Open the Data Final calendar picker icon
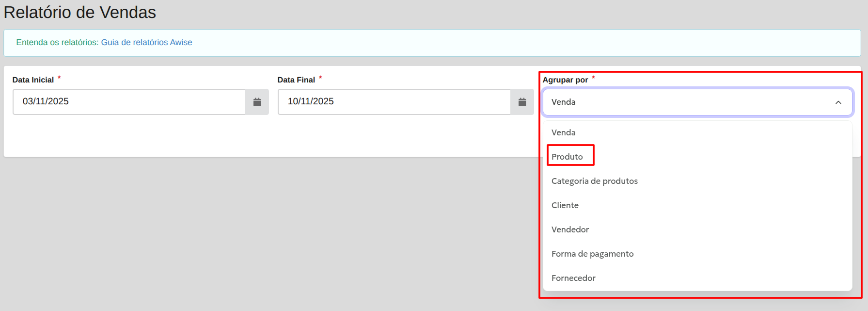The image size is (868, 311). tap(522, 102)
